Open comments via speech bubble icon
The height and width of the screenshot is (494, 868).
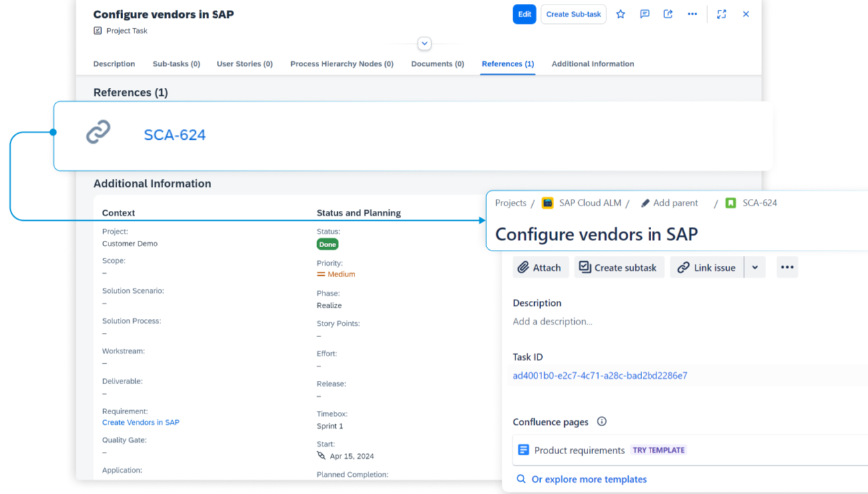(x=645, y=14)
